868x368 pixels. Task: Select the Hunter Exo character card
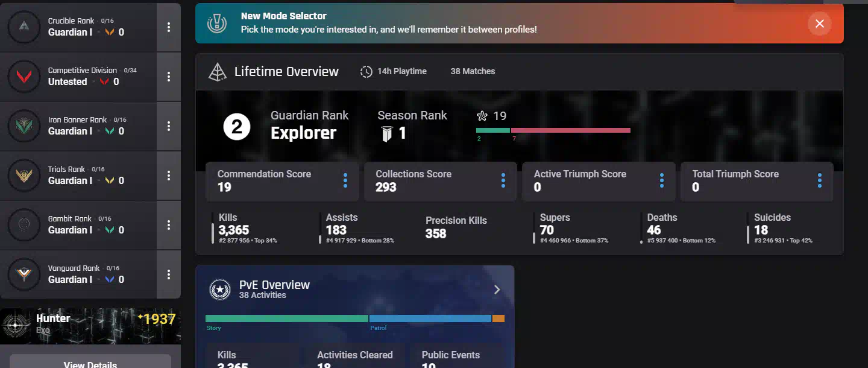pos(90,326)
